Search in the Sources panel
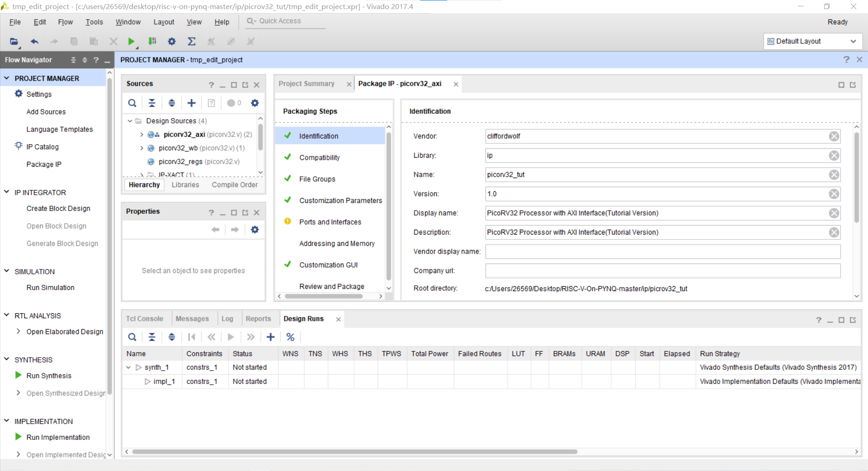 point(132,103)
